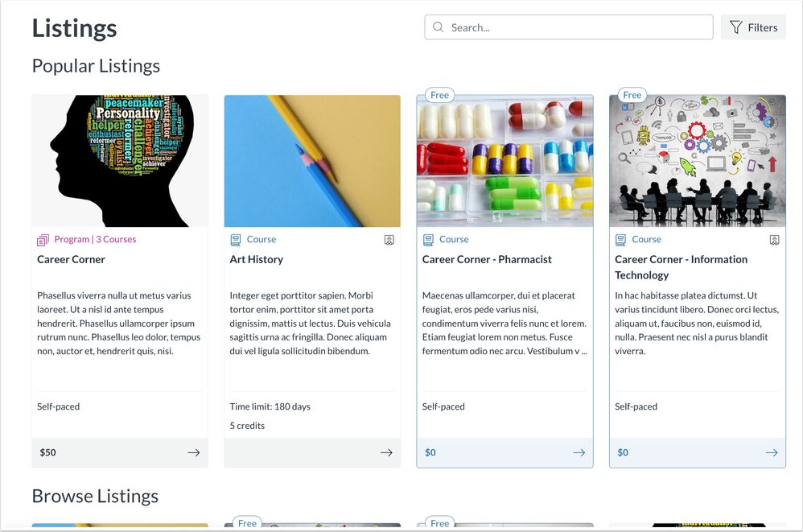Open the Art History course title
Screen dimensions: 803x532
[258, 259]
